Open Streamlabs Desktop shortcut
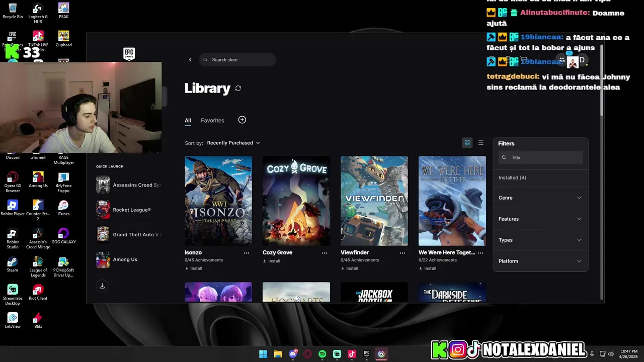Image resolution: width=644 pixels, height=362 pixels. pos(13,295)
